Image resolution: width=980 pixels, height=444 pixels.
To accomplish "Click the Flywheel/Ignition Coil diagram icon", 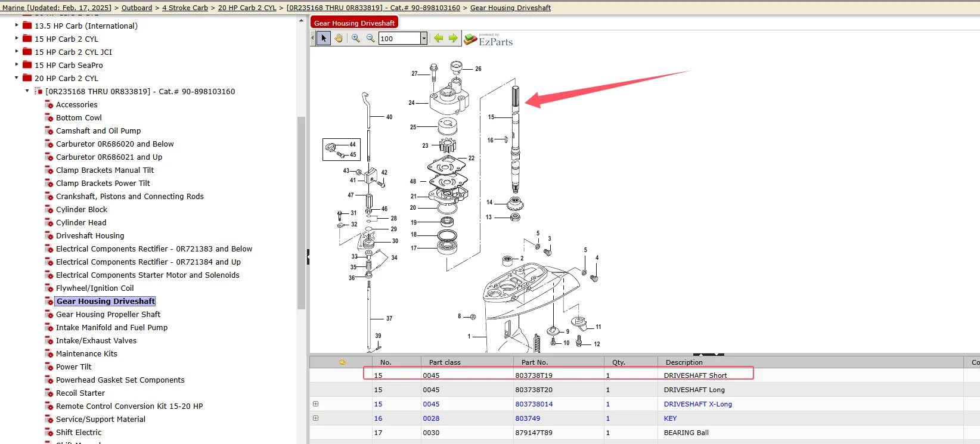I will pos(49,288).
